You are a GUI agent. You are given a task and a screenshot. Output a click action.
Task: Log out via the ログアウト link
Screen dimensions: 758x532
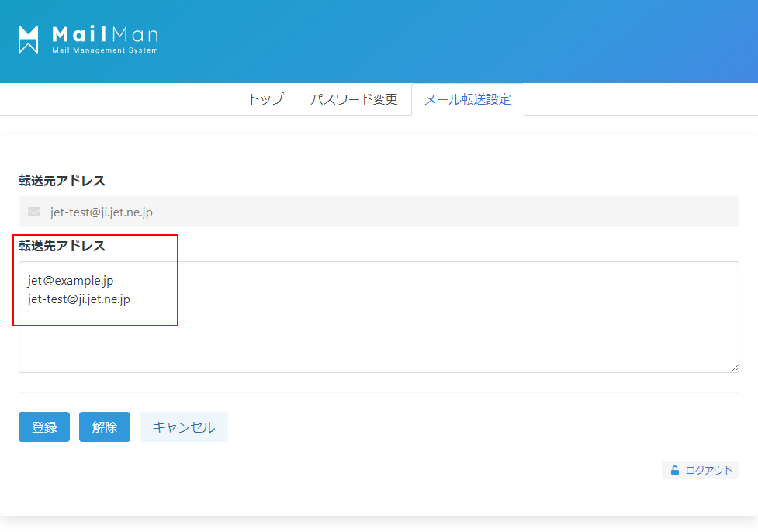(708, 470)
